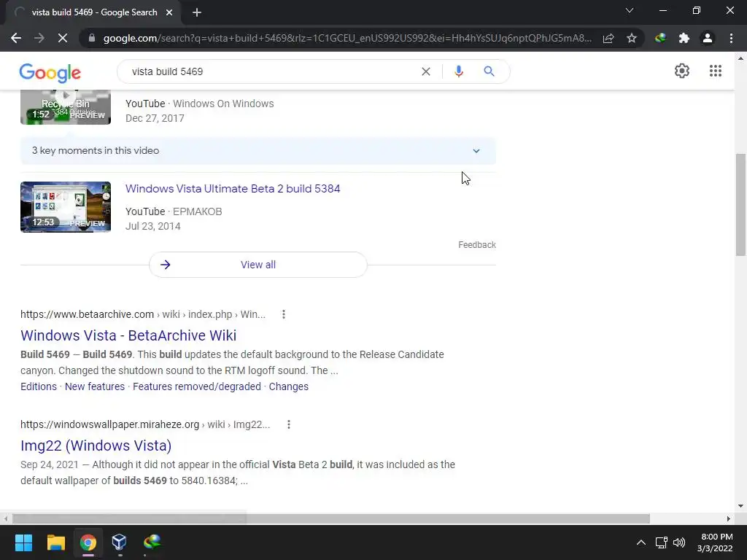Open VirtualBox from the taskbar

119,542
